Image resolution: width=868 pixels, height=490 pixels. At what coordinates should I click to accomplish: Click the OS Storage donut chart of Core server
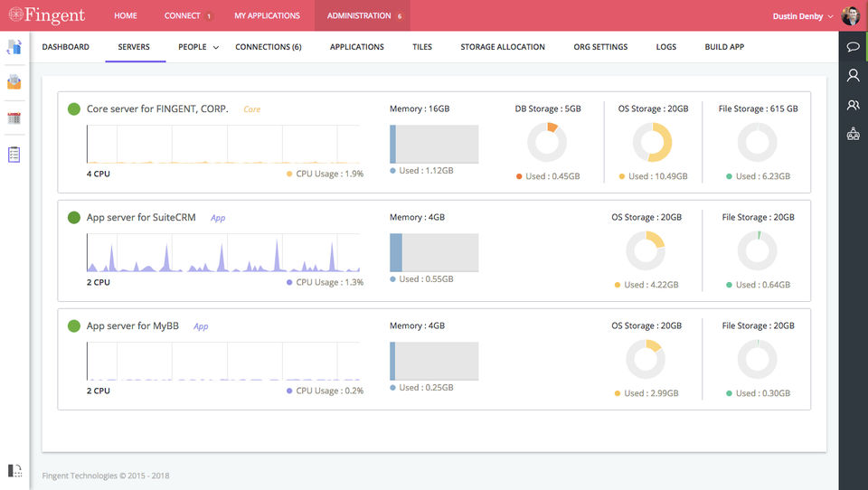click(x=652, y=142)
